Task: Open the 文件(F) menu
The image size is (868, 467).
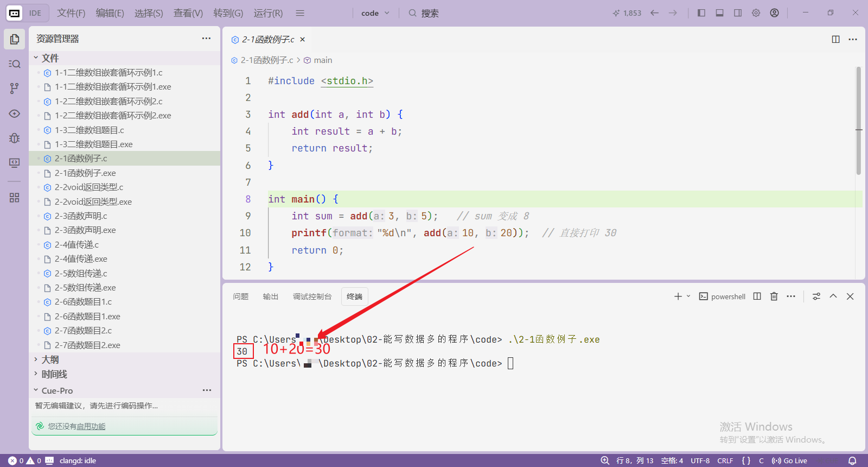Action: [71, 13]
